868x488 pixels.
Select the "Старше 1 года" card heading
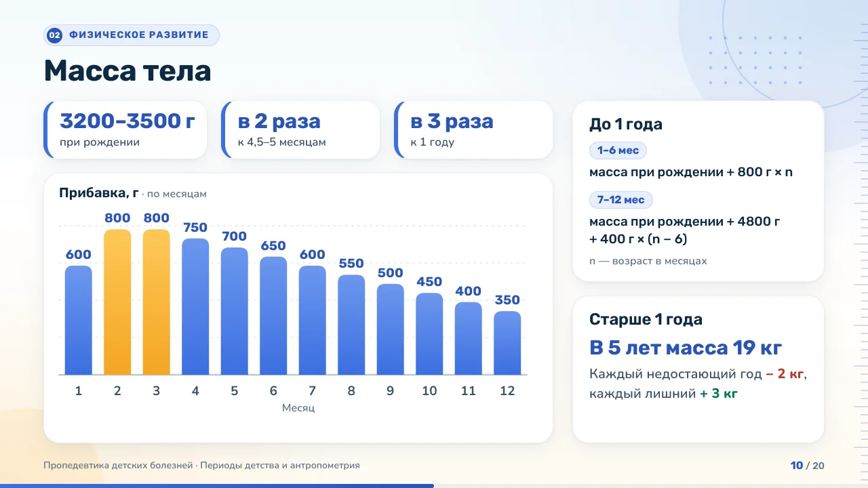pos(646,319)
